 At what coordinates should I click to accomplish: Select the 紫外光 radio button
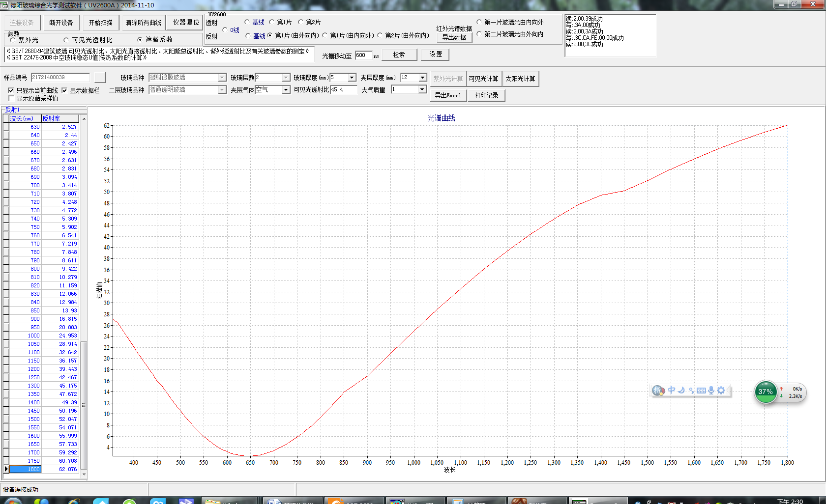coord(13,40)
